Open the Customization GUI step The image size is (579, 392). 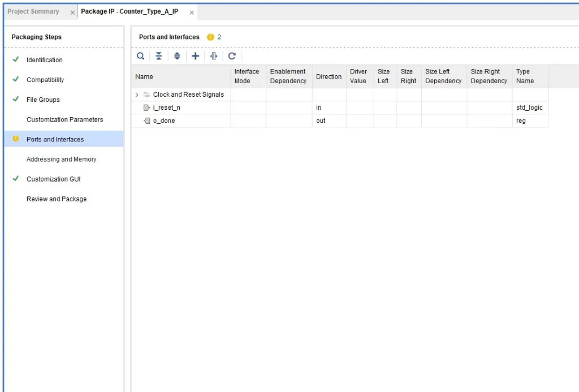tap(53, 179)
